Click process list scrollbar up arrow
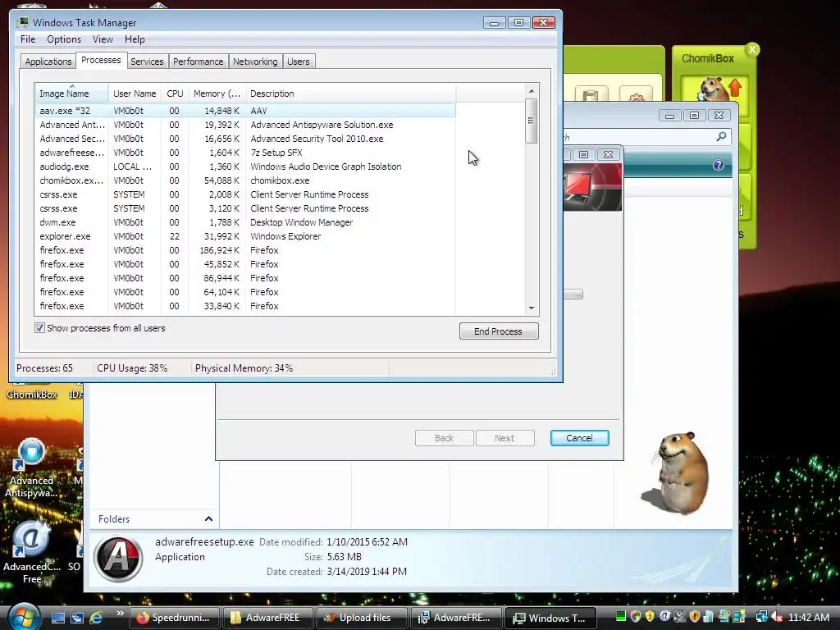The width and height of the screenshot is (840, 630). [532, 91]
